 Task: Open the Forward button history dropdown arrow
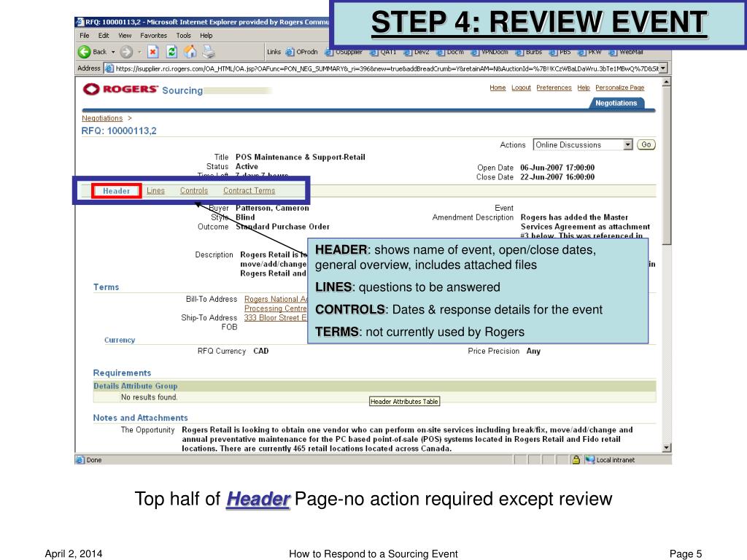coord(139,52)
